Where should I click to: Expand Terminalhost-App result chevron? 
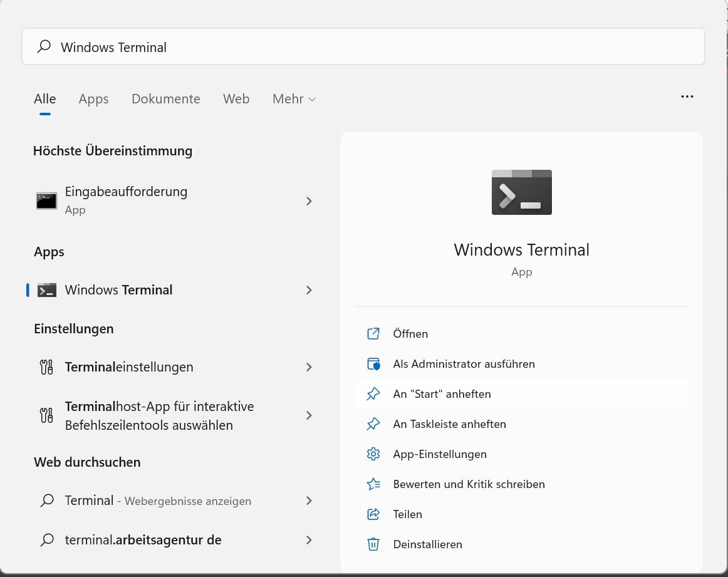coord(309,415)
